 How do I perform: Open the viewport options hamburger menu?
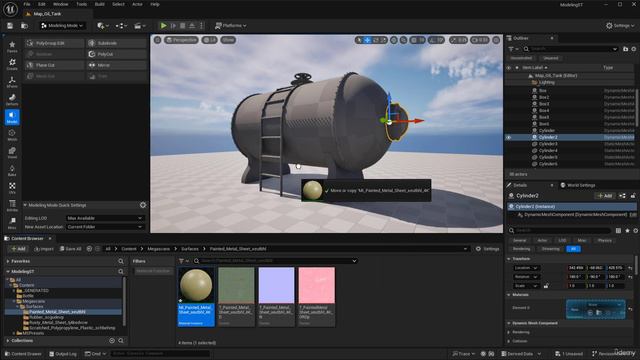[158, 40]
